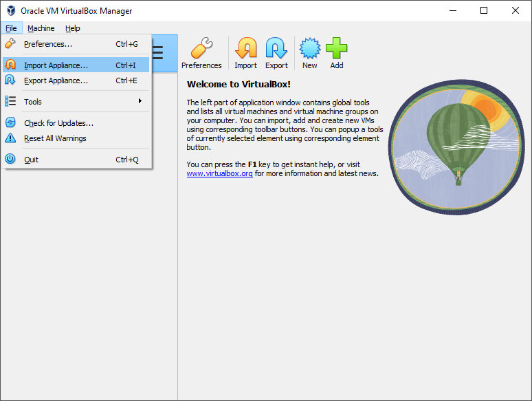The image size is (532, 401).
Task: Close the VirtualBox Manager window
Action: point(516,10)
